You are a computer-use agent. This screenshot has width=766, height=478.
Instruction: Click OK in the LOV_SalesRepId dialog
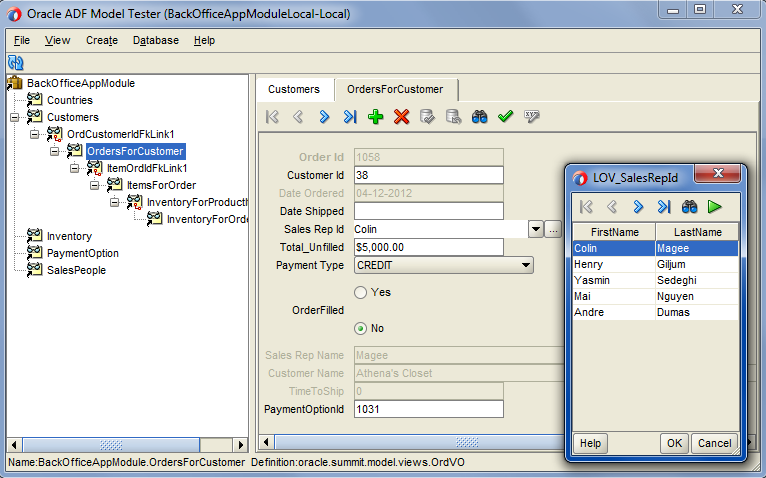pyautogui.click(x=674, y=443)
